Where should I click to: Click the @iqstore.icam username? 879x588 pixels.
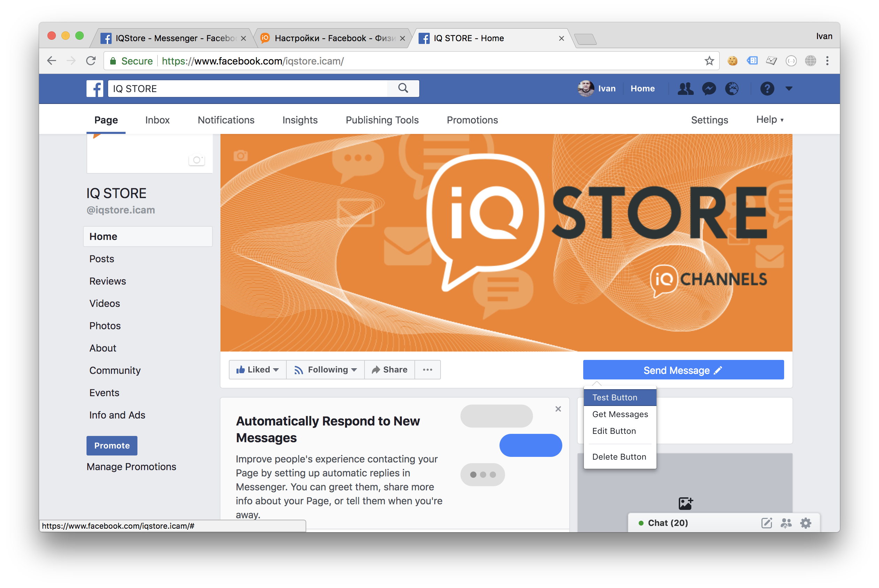point(121,210)
